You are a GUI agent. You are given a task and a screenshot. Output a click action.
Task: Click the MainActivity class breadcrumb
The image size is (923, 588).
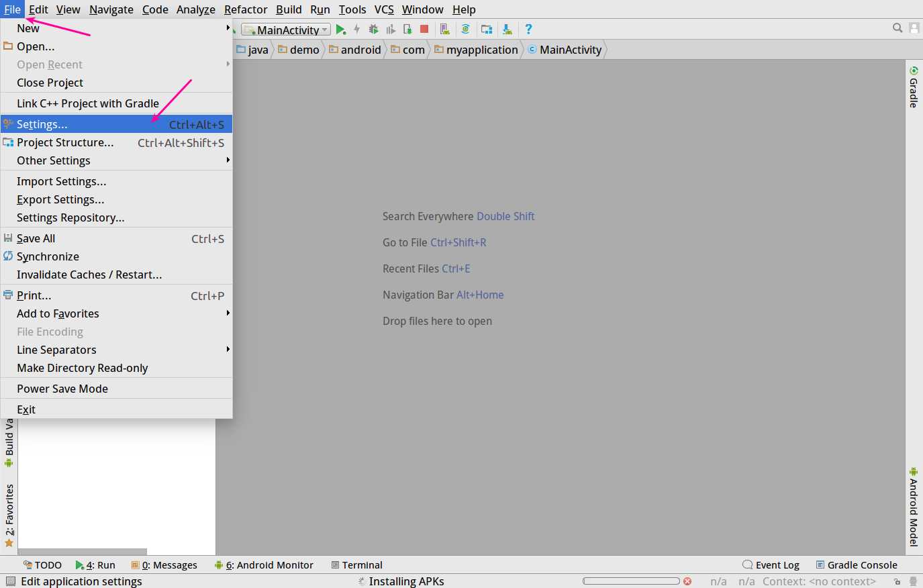point(565,50)
